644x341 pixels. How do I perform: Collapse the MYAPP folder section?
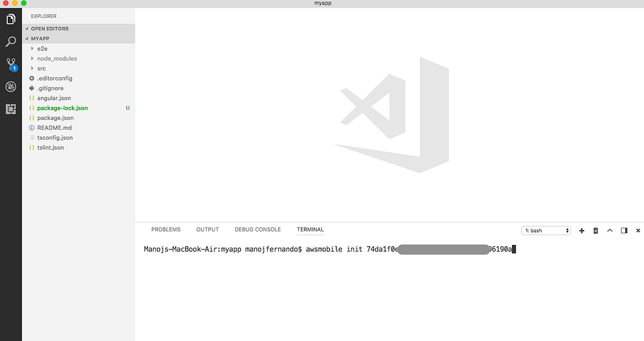point(79,39)
